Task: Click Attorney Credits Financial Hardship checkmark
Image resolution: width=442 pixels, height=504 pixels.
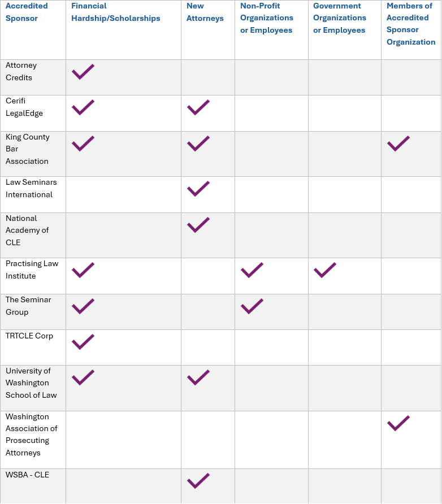Action: (x=83, y=72)
